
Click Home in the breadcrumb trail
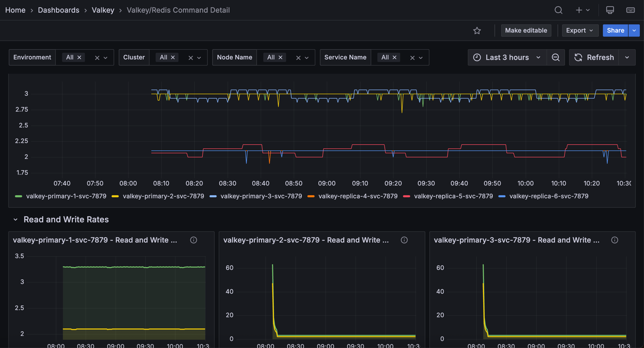(15, 10)
